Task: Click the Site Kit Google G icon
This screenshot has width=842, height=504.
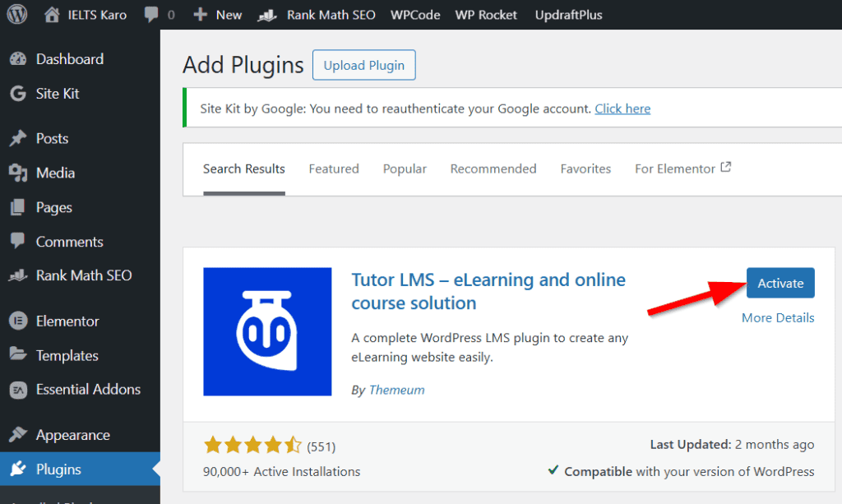Action: (x=18, y=94)
